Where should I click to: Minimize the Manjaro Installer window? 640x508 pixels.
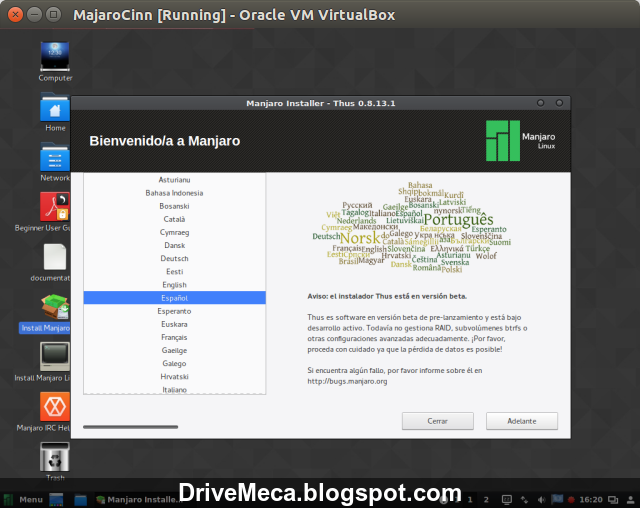coord(540,103)
